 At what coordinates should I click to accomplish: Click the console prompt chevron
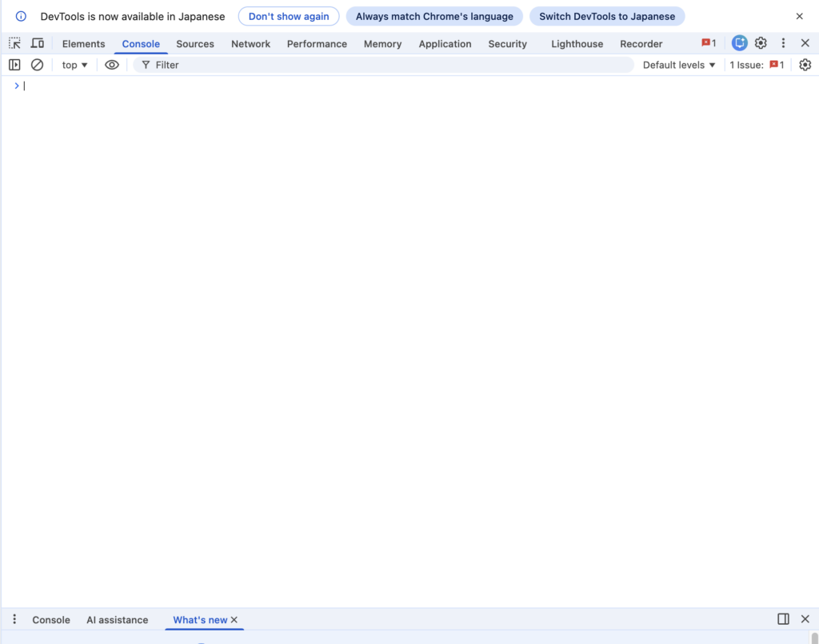[17, 86]
